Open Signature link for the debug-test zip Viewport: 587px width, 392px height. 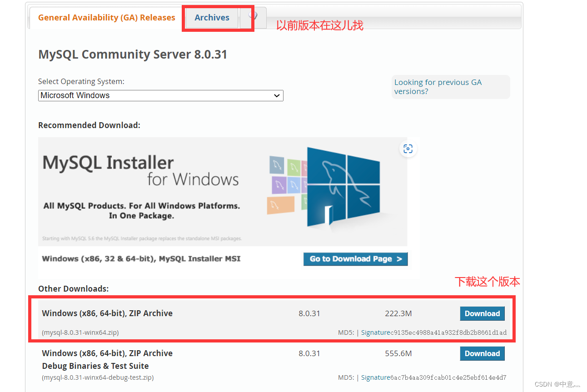click(375, 377)
